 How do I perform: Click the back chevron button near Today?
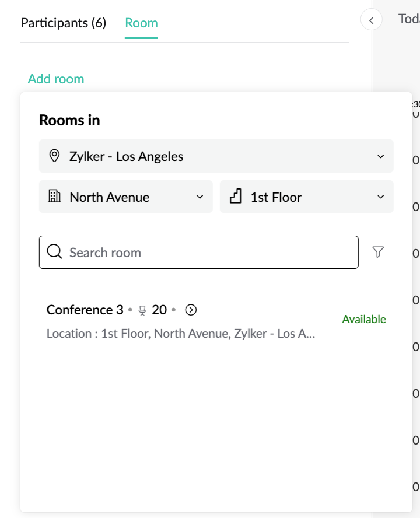tap(372, 20)
